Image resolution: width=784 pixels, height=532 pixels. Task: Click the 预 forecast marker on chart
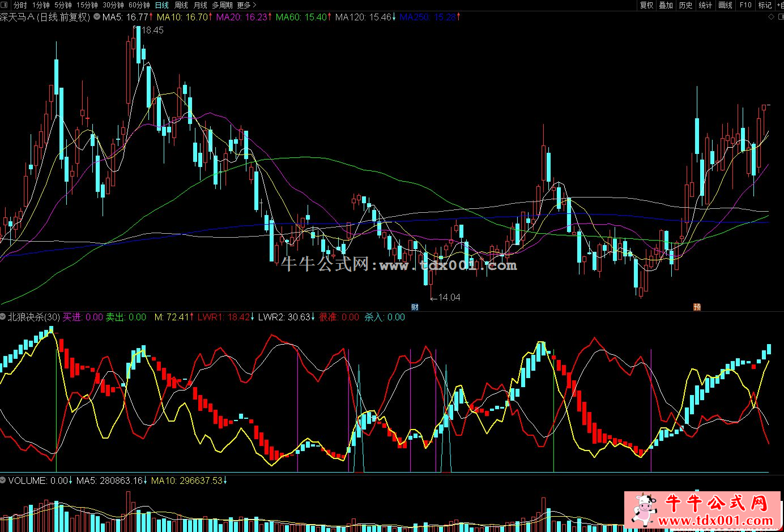click(x=697, y=307)
